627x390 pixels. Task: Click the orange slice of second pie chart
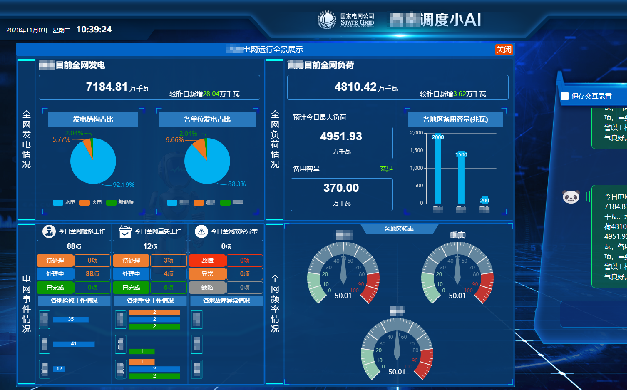coord(201,147)
